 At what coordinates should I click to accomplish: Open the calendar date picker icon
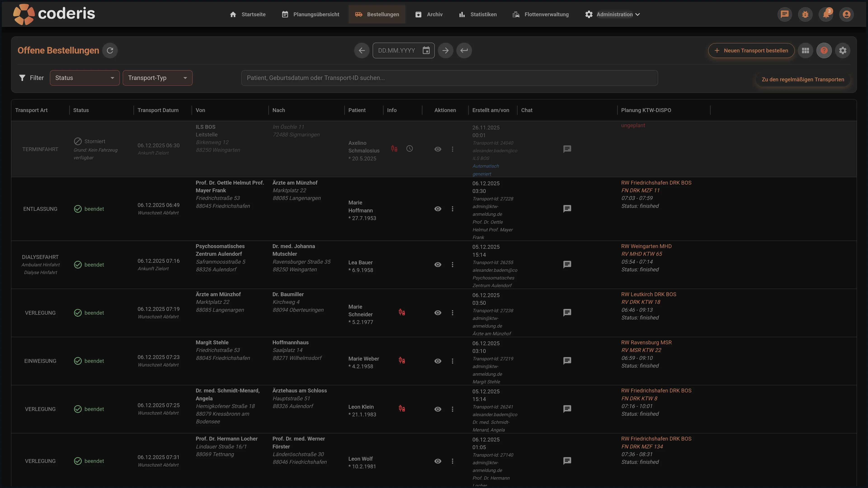pos(426,51)
